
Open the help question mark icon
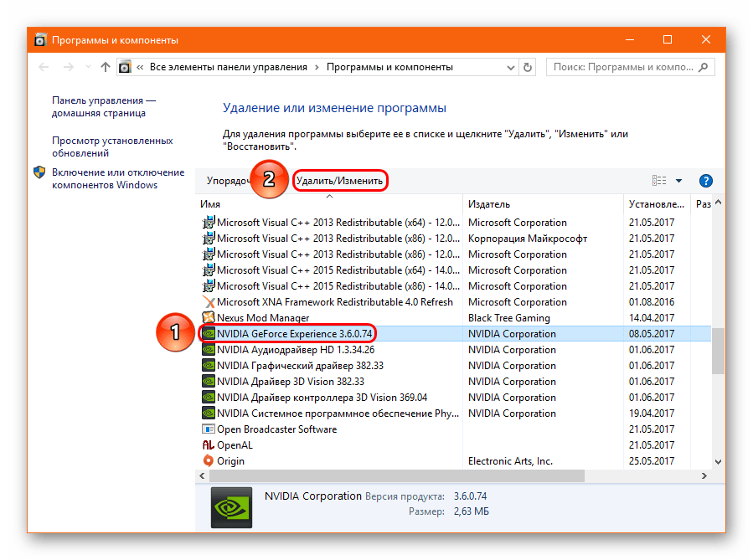[705, 181]
